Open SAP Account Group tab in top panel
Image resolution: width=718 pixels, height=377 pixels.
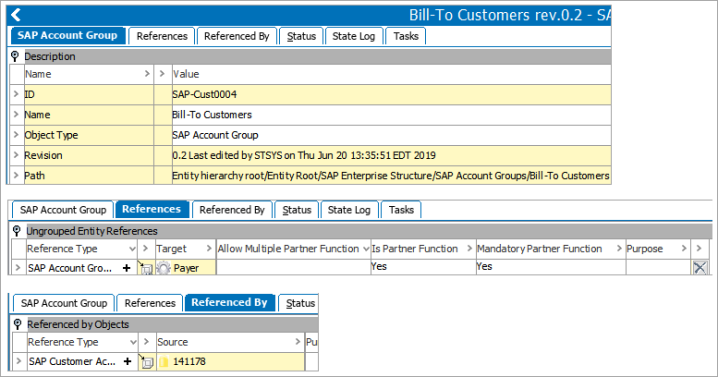click(x=67, y=36)
